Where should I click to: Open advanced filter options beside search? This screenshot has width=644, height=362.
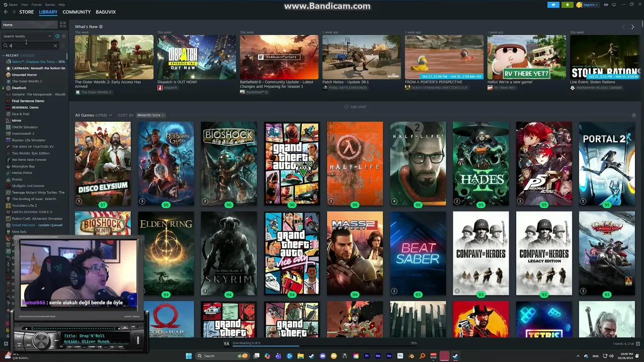(63, 46)
